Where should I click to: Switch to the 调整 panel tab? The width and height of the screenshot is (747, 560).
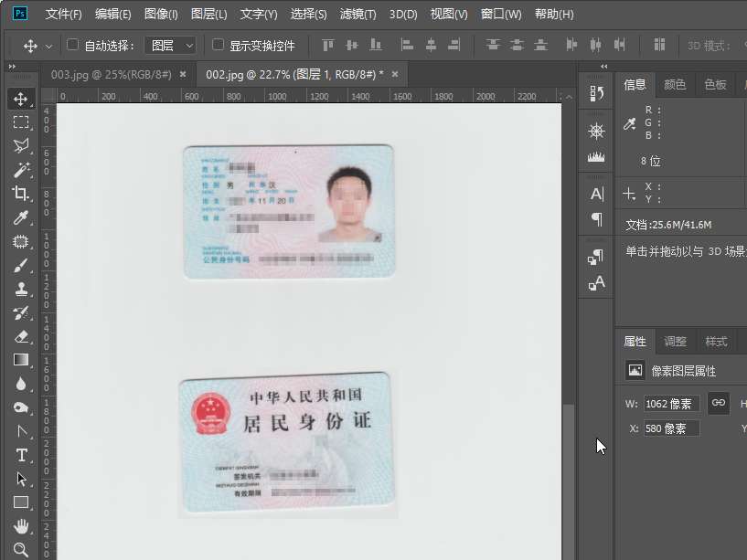tap(675, 342)
